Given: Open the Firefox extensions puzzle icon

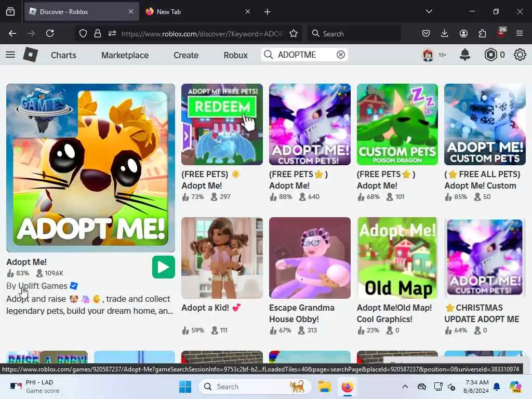Looking at the screenshot, I should (x=482, y=34).
